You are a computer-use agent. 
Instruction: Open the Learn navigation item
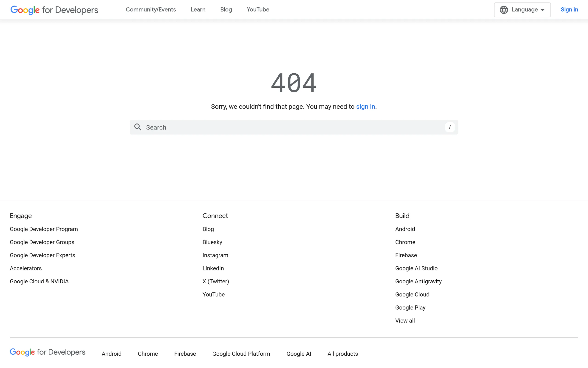pos(198,9)
